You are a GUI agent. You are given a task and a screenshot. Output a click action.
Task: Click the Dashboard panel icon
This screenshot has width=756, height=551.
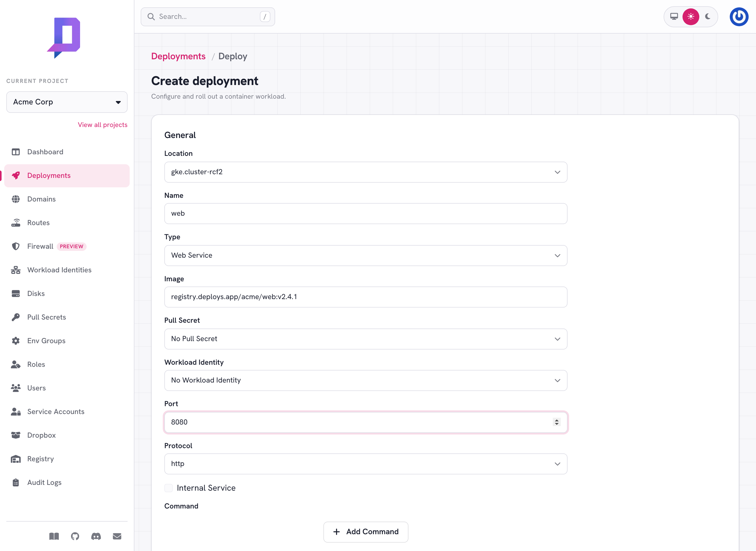click(x=16, y=152)
